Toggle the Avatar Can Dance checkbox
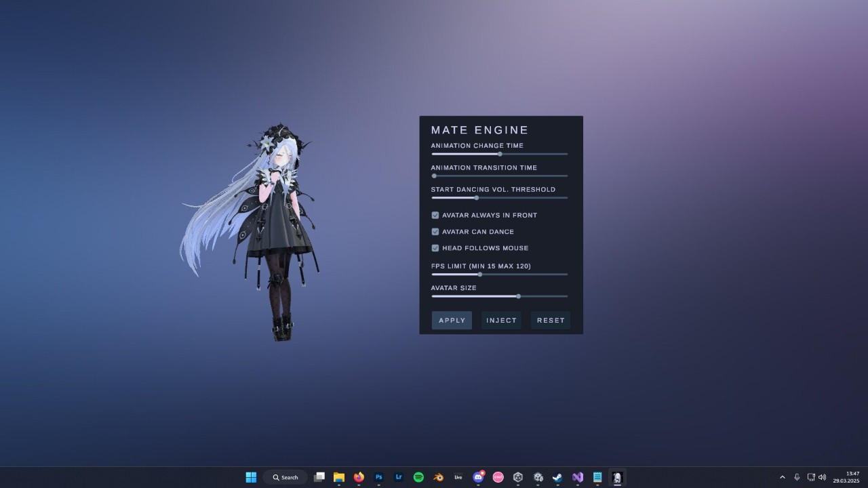Screen dimensions: 868x488 point(435,232)
